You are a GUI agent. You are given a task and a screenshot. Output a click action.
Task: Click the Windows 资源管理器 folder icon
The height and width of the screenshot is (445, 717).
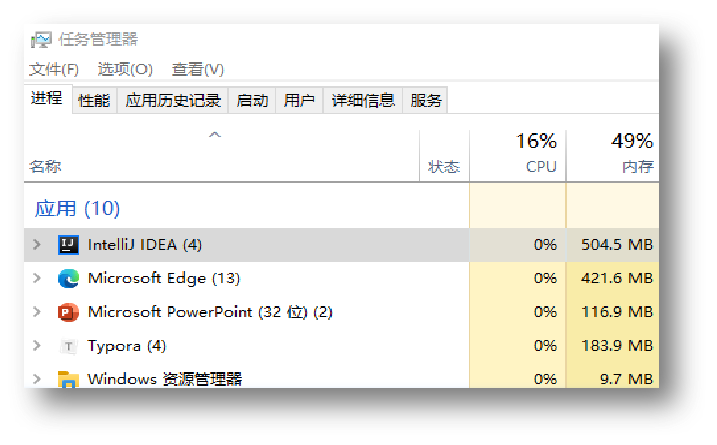[68, 380]
